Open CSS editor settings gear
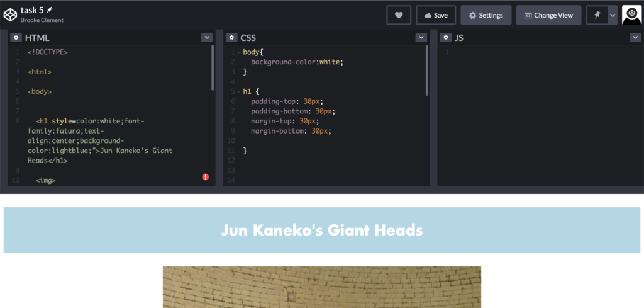Screen dimensions: 644x308 coord(231,38)
